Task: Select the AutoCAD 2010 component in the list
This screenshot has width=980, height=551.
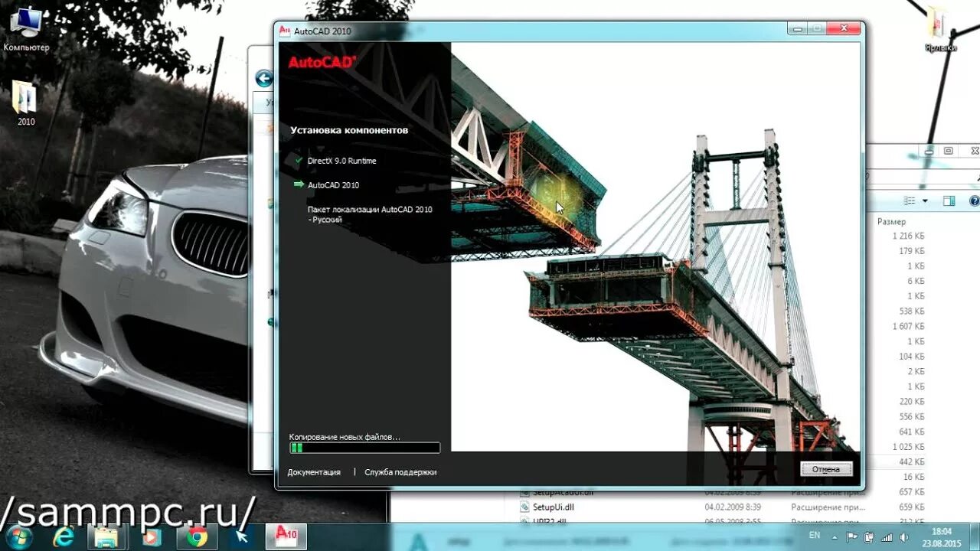Action: coord(333,185)
